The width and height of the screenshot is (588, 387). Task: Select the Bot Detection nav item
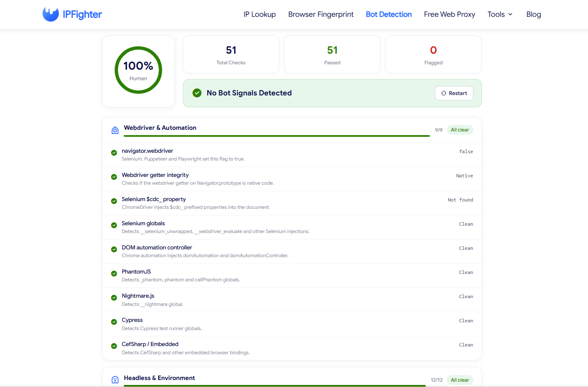click(x=389, y=14)
